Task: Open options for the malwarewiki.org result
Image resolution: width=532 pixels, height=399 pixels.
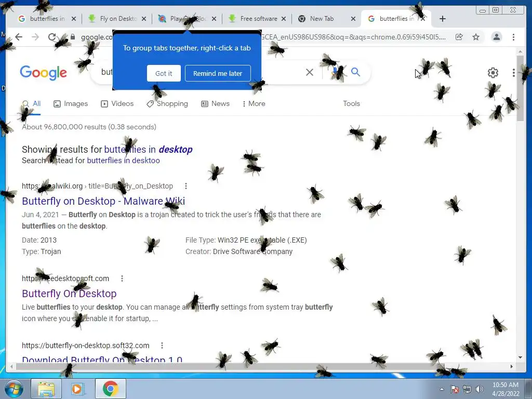Action: point(186,186)
